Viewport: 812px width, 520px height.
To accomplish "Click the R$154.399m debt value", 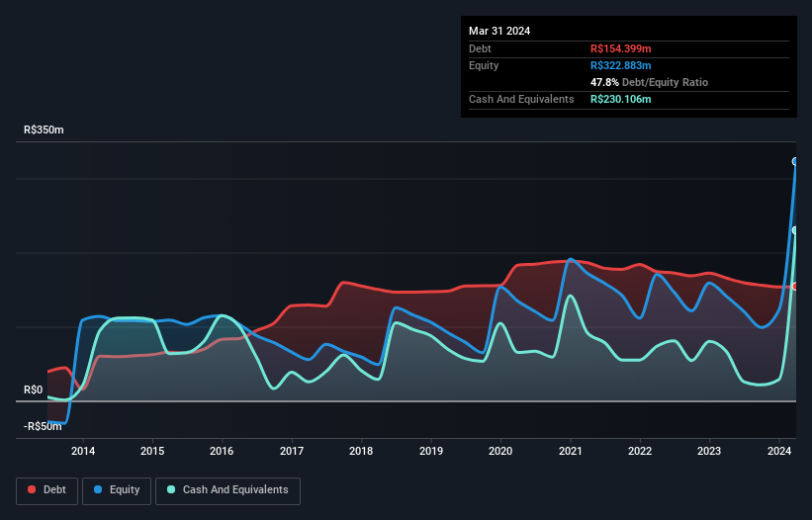I will click(620, 48).
